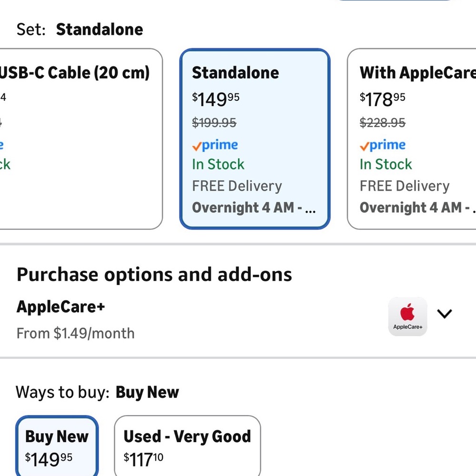This screenshot has width=476, height=476.
Task: Tap the prime badge in Standalone card
Action: pyautogui.click(x=215, y=145)
